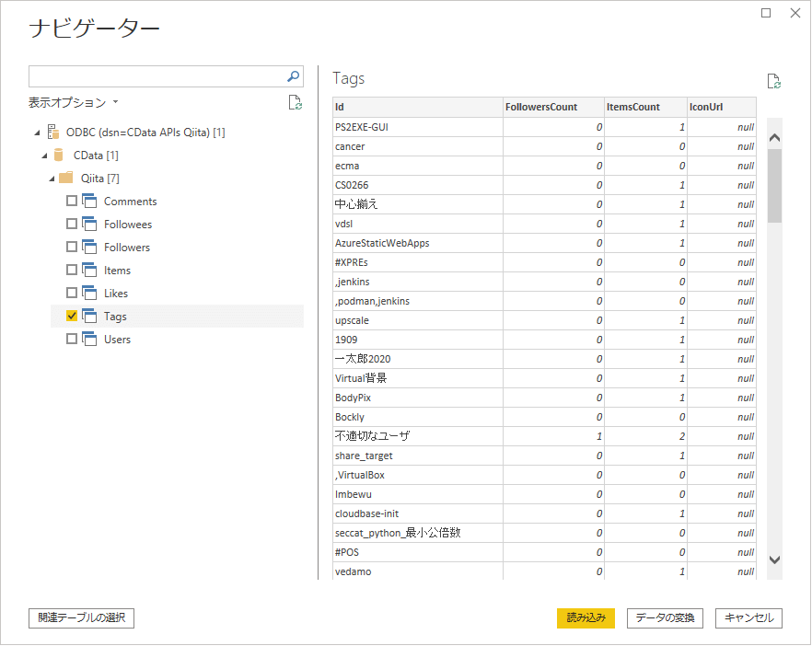Select the Id column header
This screenshot has height=646, width=812.
point(418,107)
